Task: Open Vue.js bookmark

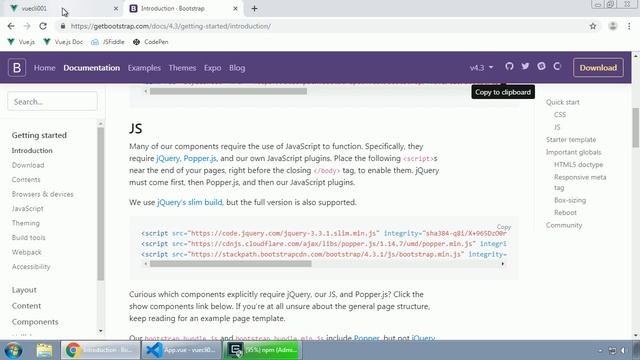Action: 21,42
